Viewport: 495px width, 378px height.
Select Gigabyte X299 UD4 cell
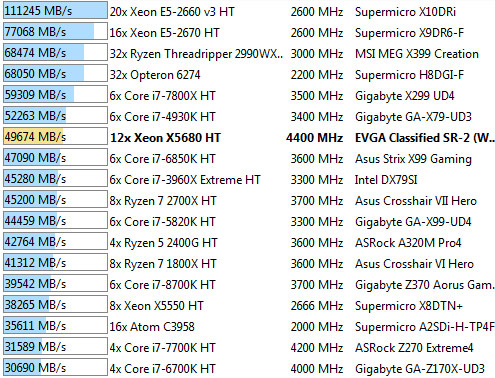pyautogui.click(x=404, y=96)
